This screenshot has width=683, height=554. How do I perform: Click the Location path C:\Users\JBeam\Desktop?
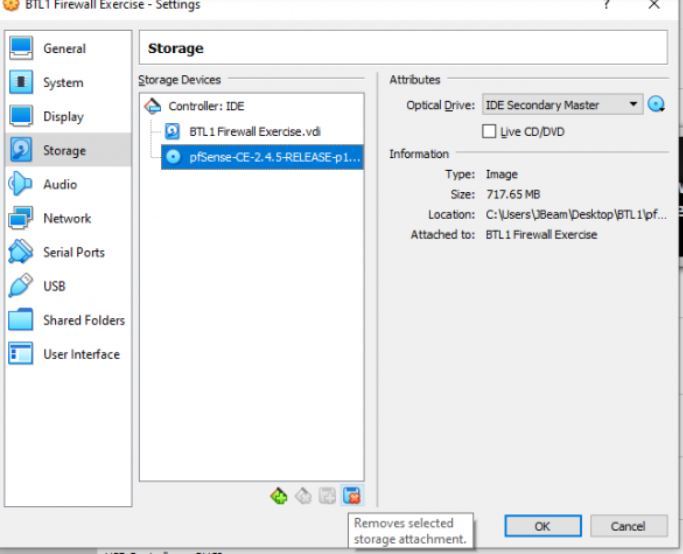[576, 215]
